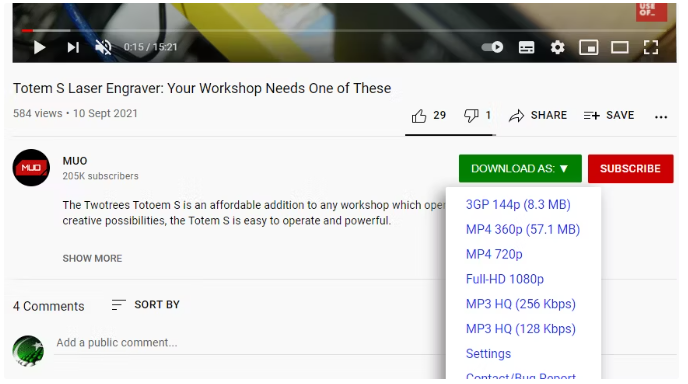Select MP3 HQ (256 Kbps) option
Viewport: 688px width, 384px height.
(x=520, y=304)
